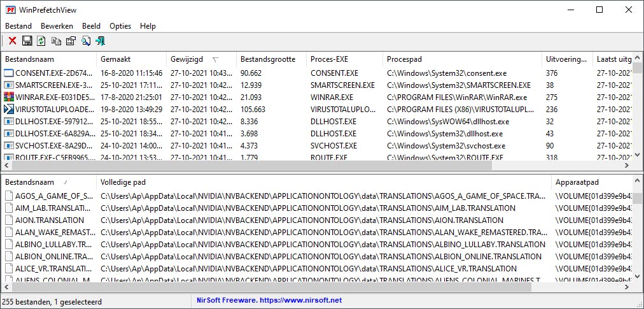Open the Beeld menu
644x309 pixels.
point(91,26)
